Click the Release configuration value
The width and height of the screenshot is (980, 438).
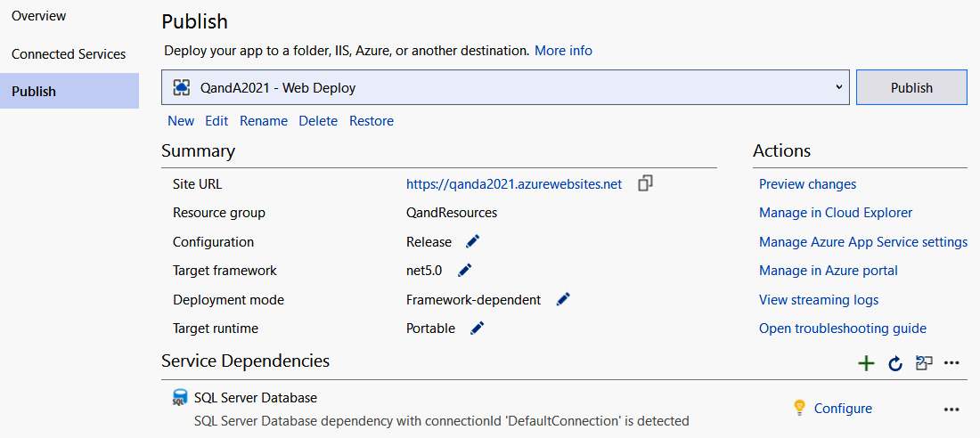[429, 242]
